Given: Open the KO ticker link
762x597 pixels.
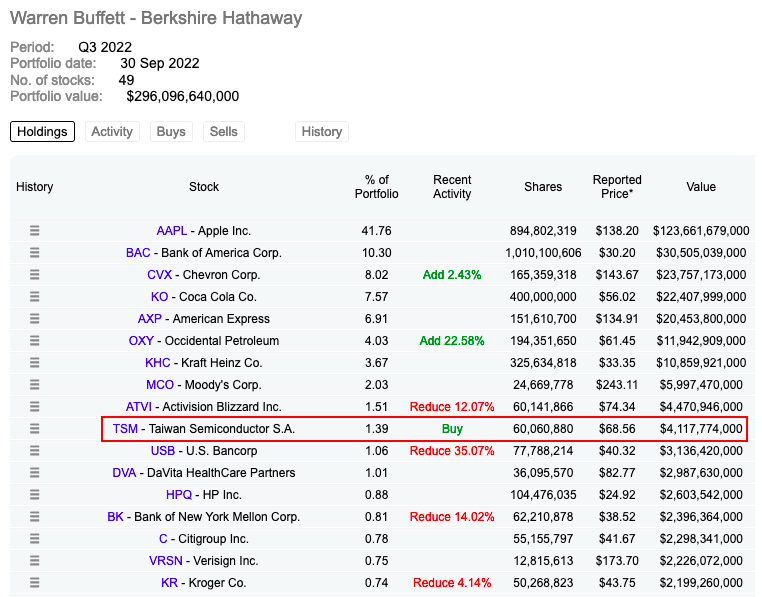Looking at the screenshot, I should point(159,297).
